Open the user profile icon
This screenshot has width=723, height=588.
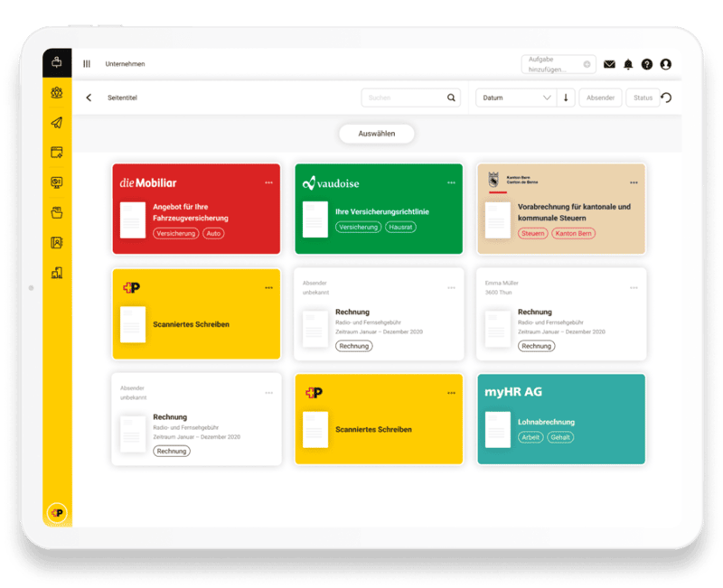[x=666, y=64]
